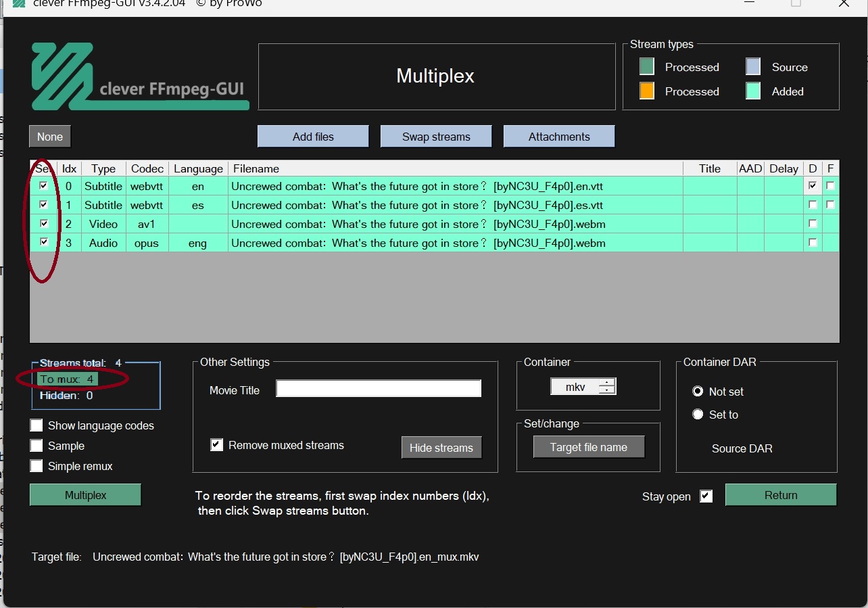Tick the Sample checkbox
868x608 pixels.
(x=36, y=446)
